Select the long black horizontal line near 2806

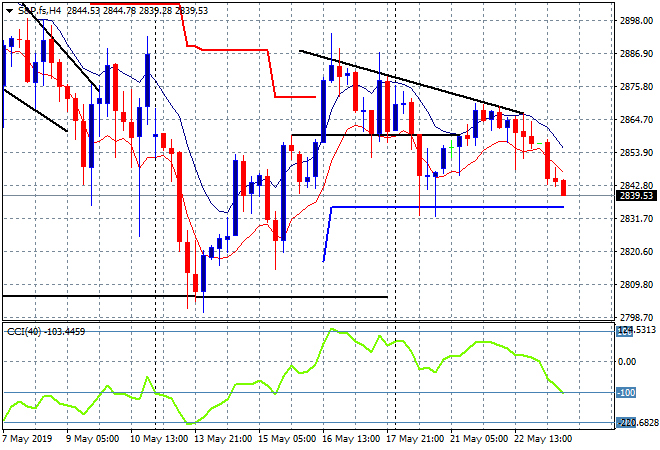pos(194,297)
